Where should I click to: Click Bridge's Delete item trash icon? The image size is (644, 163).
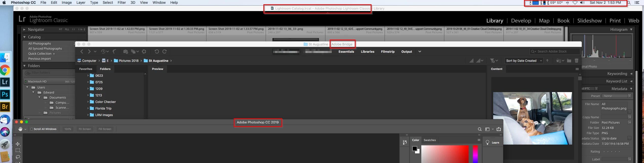tap(576, 61)
